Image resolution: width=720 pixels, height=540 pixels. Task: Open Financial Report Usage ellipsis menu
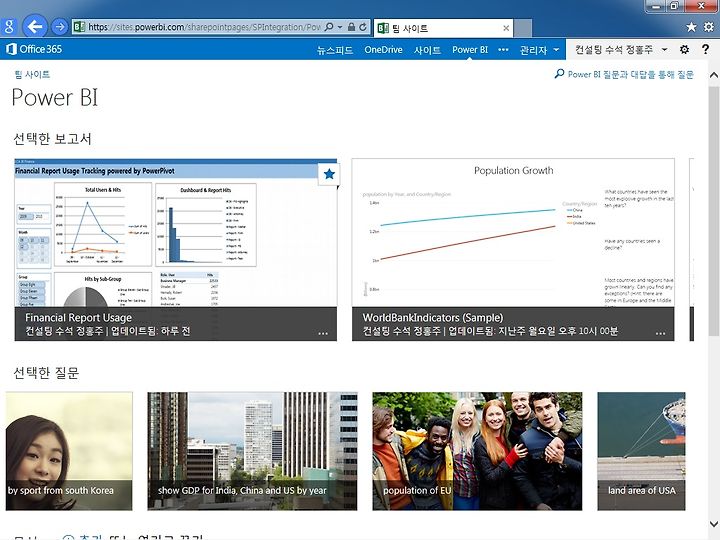[x=323, y=333]
